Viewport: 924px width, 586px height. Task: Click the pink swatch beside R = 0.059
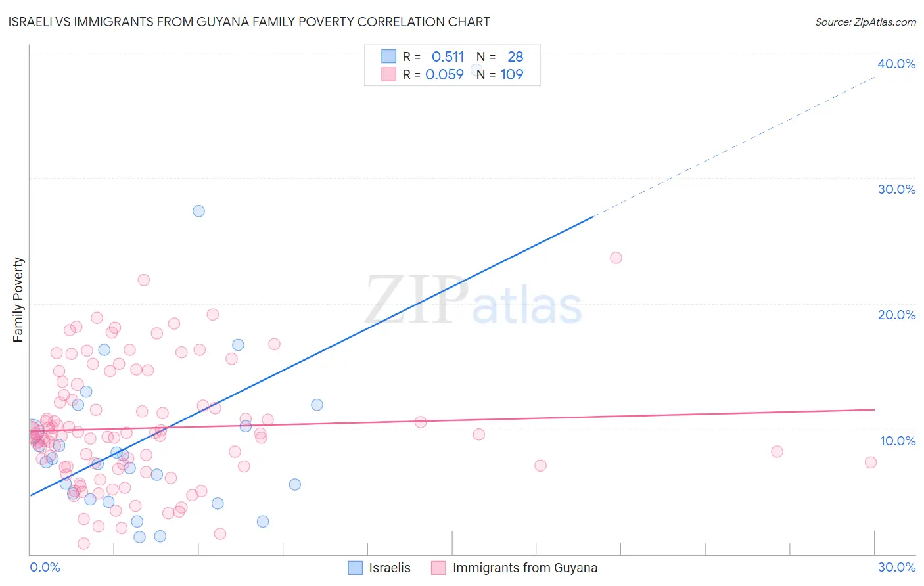point(388,74)
